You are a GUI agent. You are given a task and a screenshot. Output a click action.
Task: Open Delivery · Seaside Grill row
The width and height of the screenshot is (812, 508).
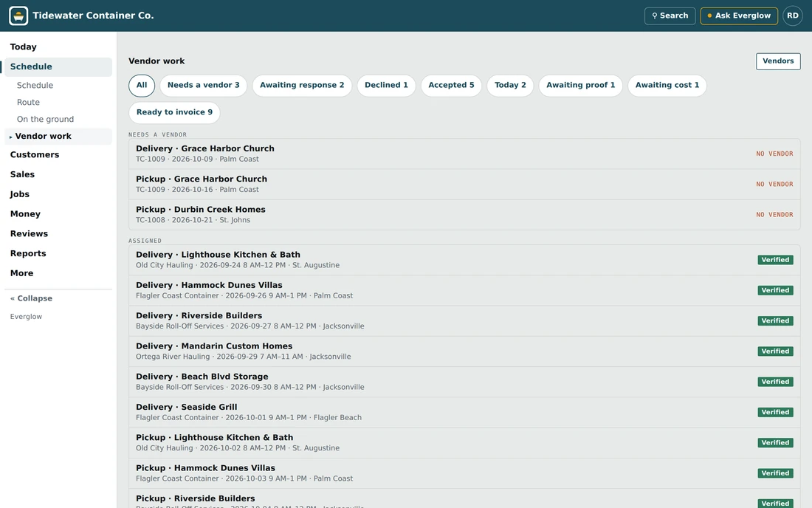[464, 413]
